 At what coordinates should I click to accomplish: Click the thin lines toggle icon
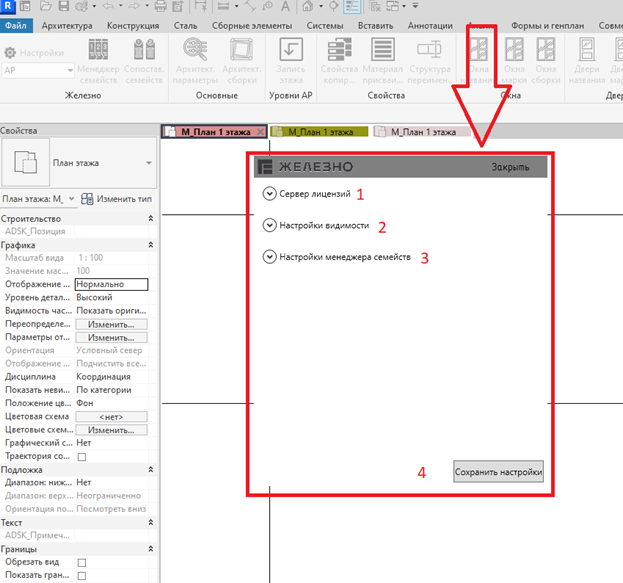pyautogui.click(x=352, y=6)
